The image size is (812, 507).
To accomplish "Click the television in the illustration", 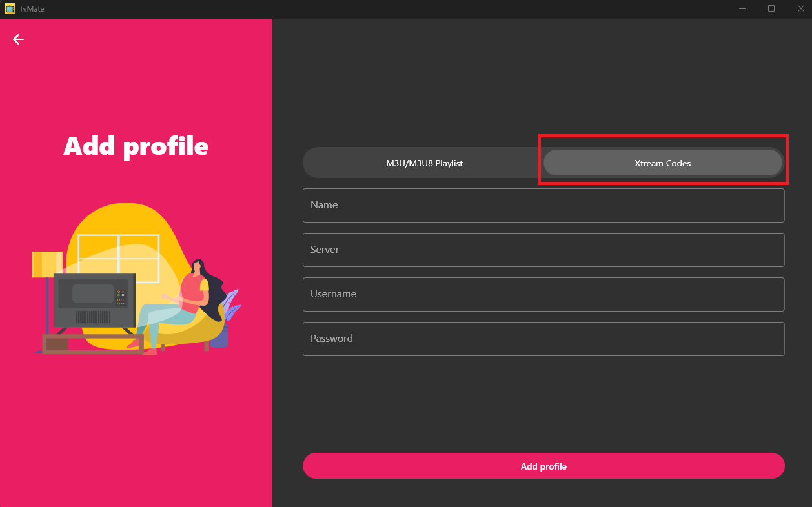I will [94, 298].
